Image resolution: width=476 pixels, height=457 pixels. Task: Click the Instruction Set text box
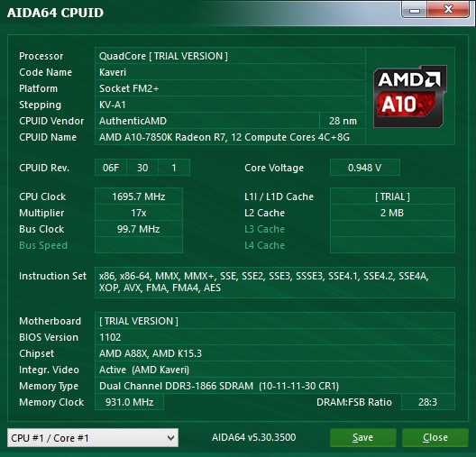pyautogui.click(x=275, y=282)
